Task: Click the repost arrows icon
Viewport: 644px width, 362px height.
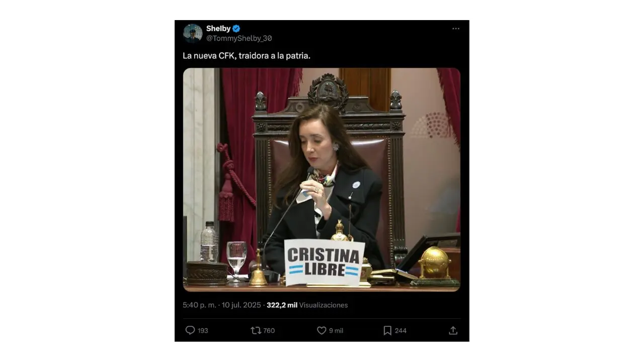Action: (x=256, y=330)
